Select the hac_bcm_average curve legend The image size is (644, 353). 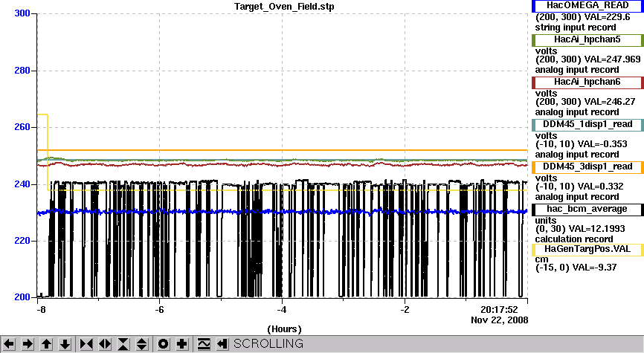(587, 210)
